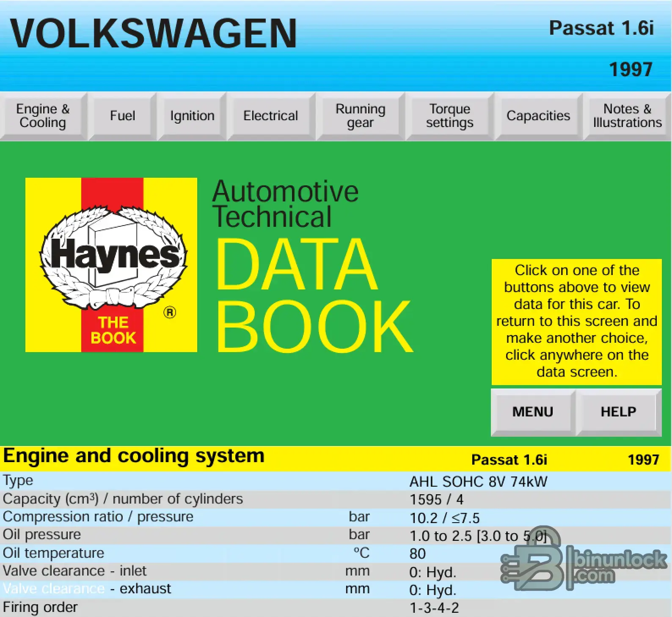Open the Engine & Cooling tab
This screenshot has height=617, width=672.
coord(43,116)
